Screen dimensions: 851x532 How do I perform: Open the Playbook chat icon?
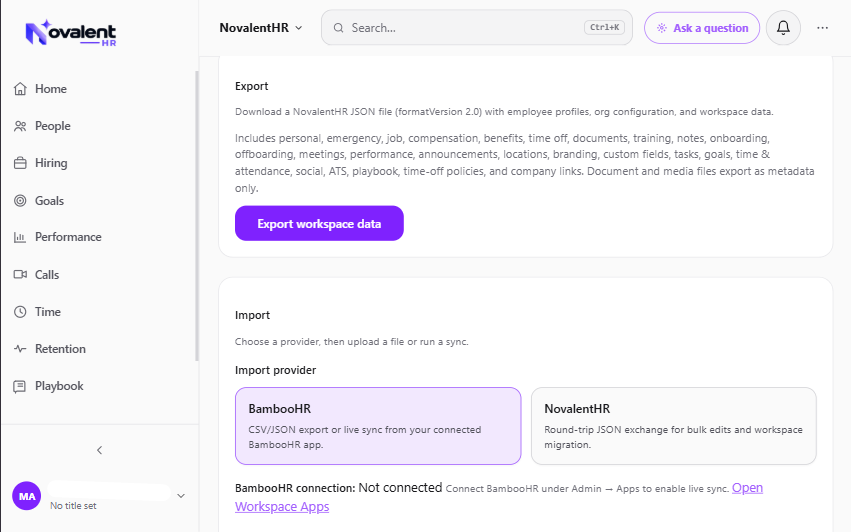pyautogui.click(x=20, y=386)
